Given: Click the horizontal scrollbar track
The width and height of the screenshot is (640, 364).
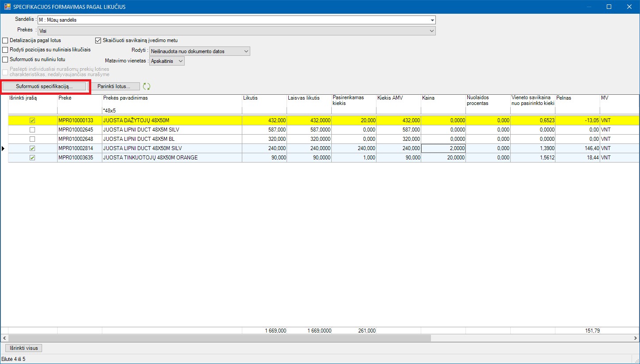Looking at the screenshot, I should coord(531,338).
